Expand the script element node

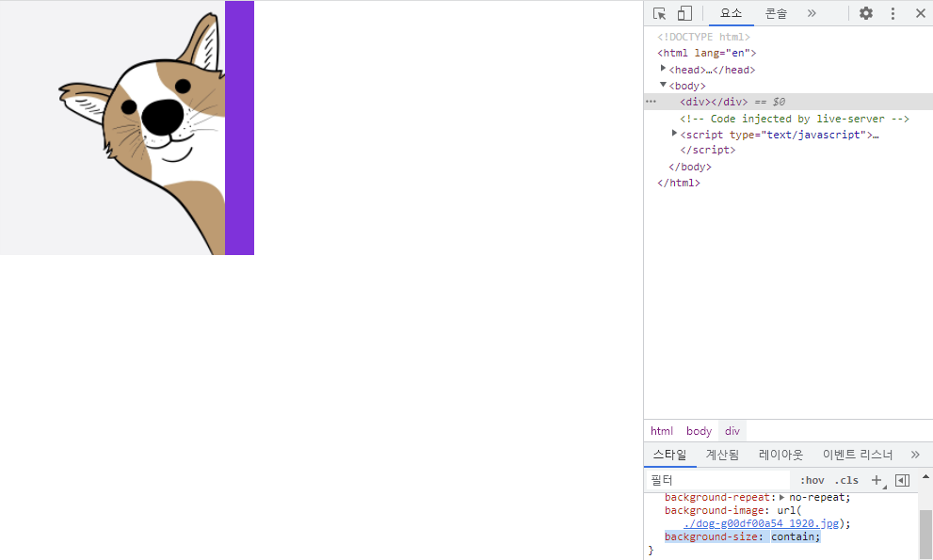click(674, 134)
